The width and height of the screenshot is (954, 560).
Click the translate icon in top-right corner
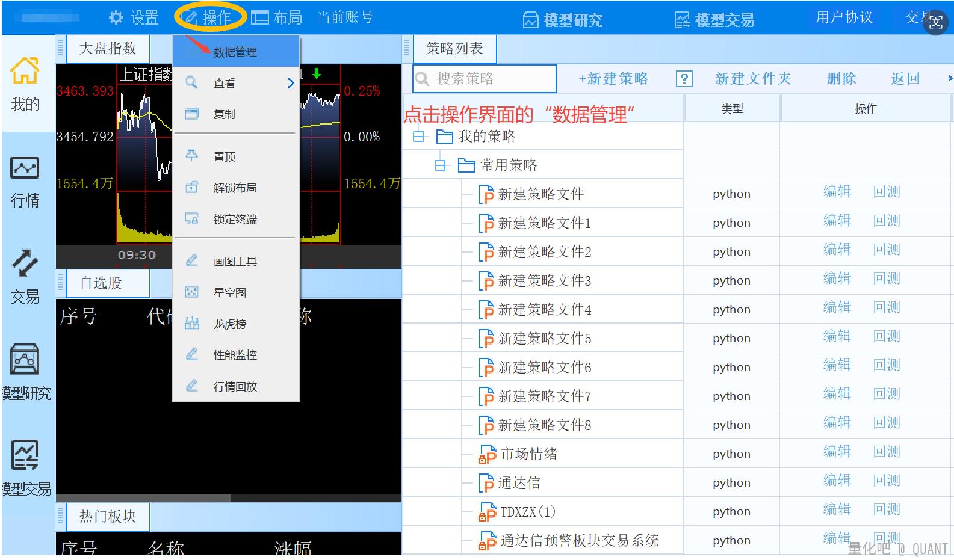pos(935,23)
